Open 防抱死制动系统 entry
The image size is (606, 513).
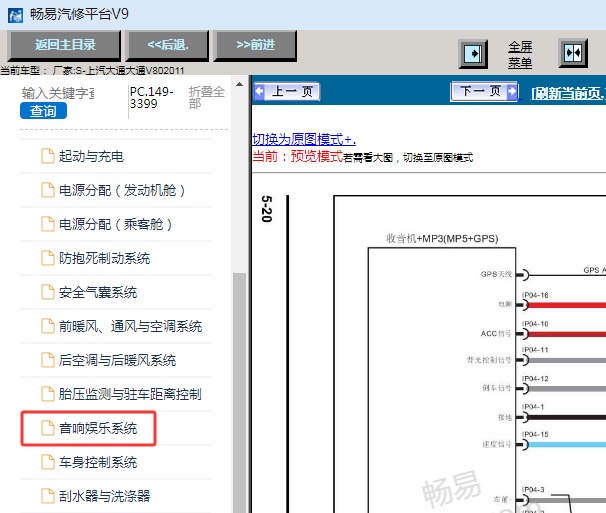(104, 258)
